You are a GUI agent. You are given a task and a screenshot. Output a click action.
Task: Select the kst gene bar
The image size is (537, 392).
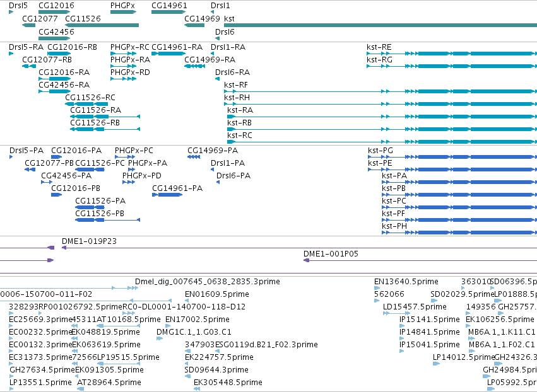pos(381,25)
